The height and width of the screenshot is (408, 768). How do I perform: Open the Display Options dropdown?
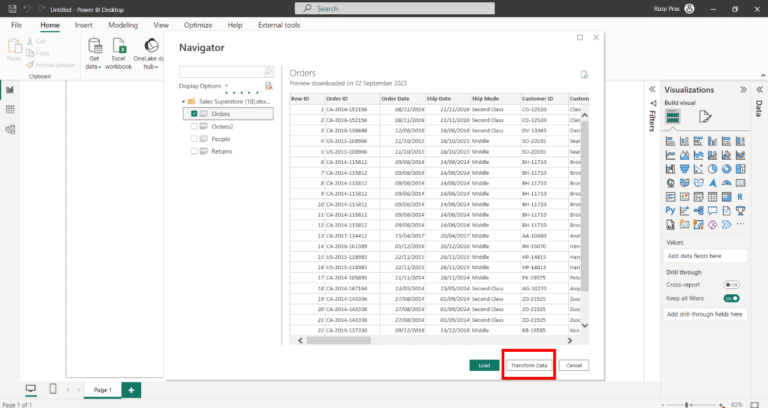(x=203, y=86)
